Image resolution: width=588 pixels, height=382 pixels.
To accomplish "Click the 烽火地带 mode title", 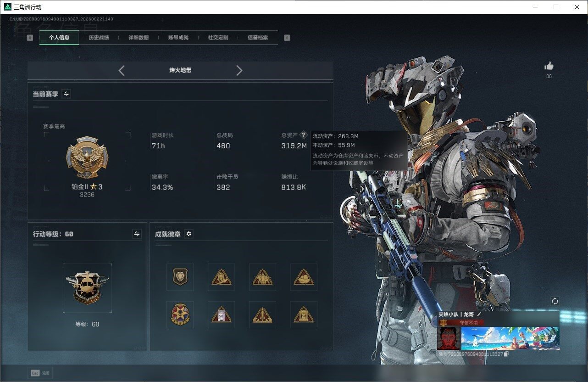I will pos(180,70).
